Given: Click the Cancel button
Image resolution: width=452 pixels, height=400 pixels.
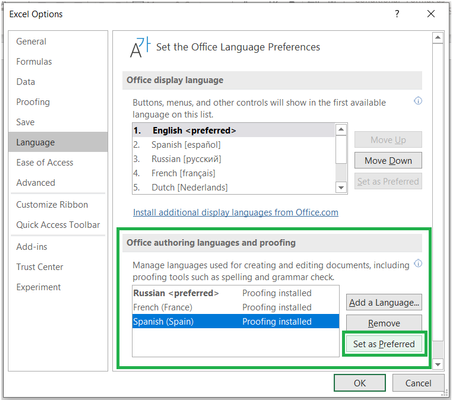Looking at the screenshot, I should coord(418,383).
